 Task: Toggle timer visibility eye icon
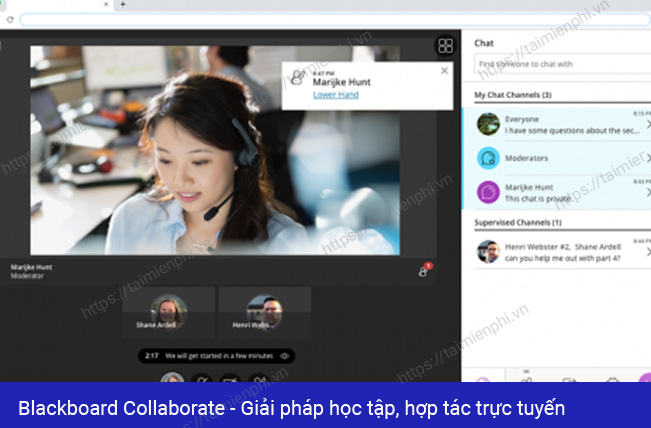[x=284, y=356]
